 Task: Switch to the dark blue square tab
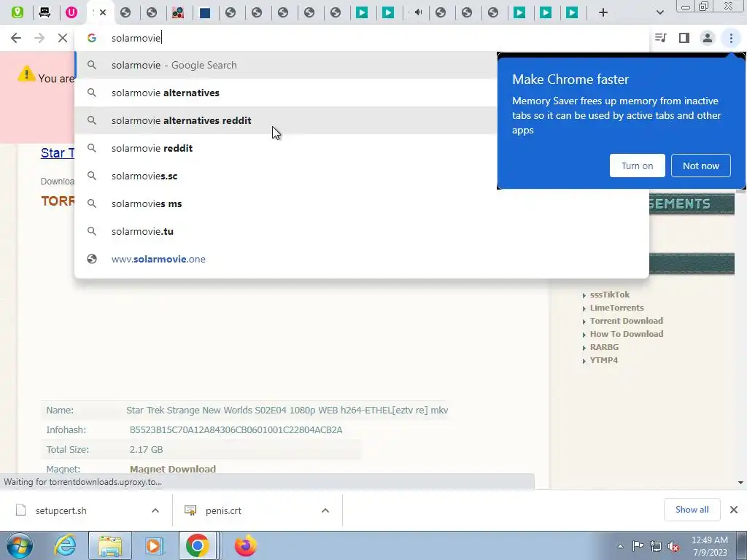205,12
